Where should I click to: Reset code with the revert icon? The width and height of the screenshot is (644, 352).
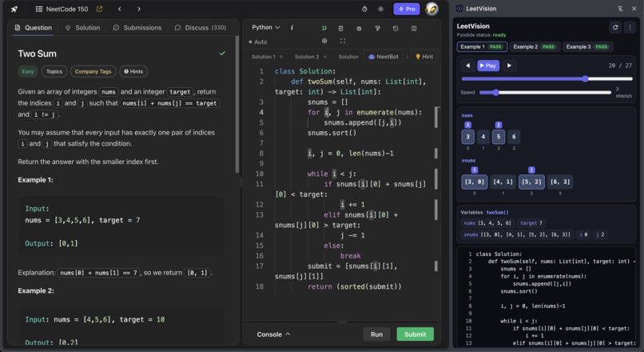click(x=396, y=28)
